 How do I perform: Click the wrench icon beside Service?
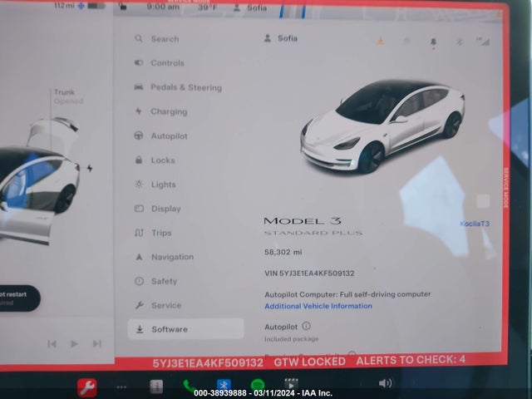(139, 305)
